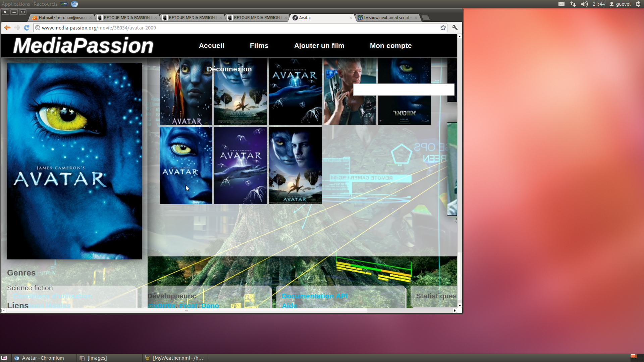Click Documentation API link

click(315, 296)
